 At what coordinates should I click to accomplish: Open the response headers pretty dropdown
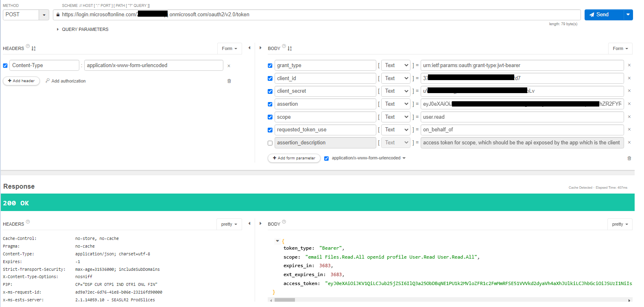pyautogui.click(x=229, y=224)
